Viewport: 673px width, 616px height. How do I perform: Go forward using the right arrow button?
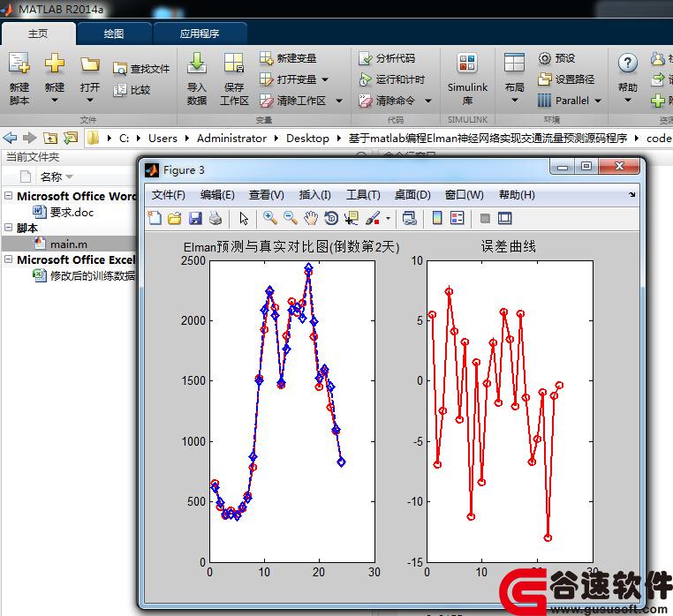[29, 139]
